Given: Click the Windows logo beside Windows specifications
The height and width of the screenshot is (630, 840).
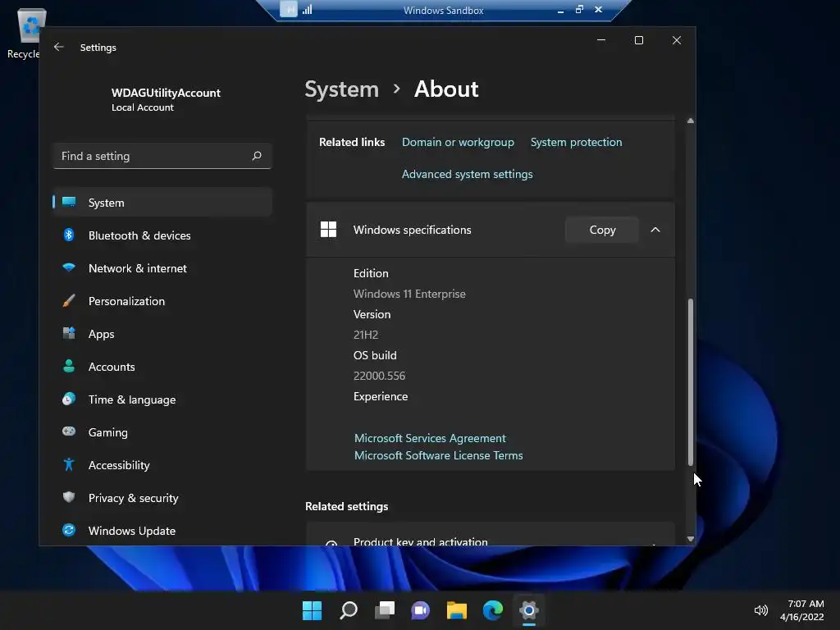Looking at the screenshot, I should (x=328, y=230).
